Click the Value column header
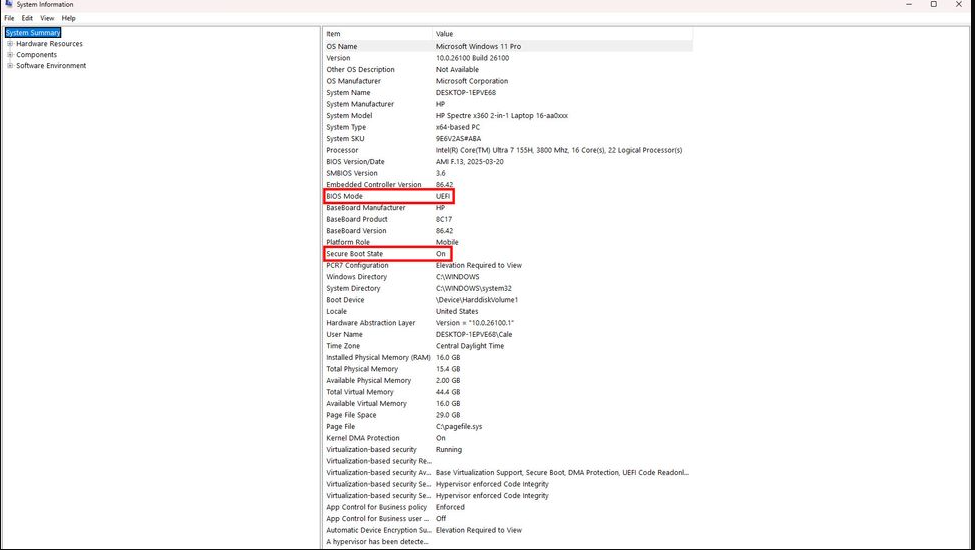 (x=560, y=34)
